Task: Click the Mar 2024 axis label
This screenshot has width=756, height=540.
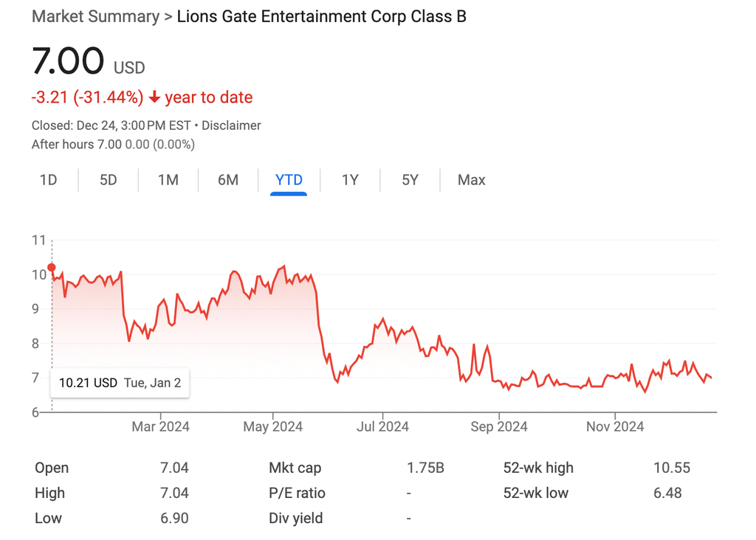Action: (x=160, y=426)
